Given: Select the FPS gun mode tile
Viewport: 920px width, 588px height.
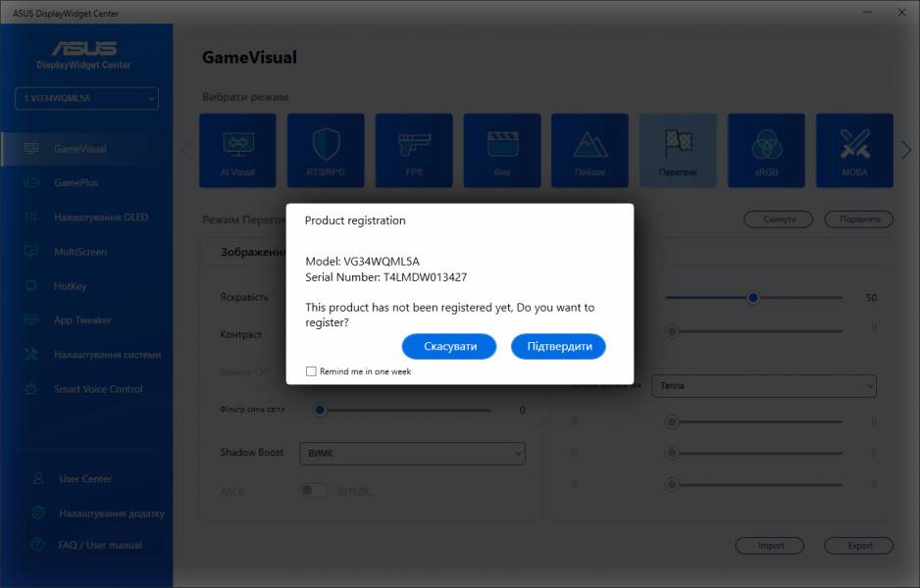Looking at the screenshot, I should coord(414,150).
